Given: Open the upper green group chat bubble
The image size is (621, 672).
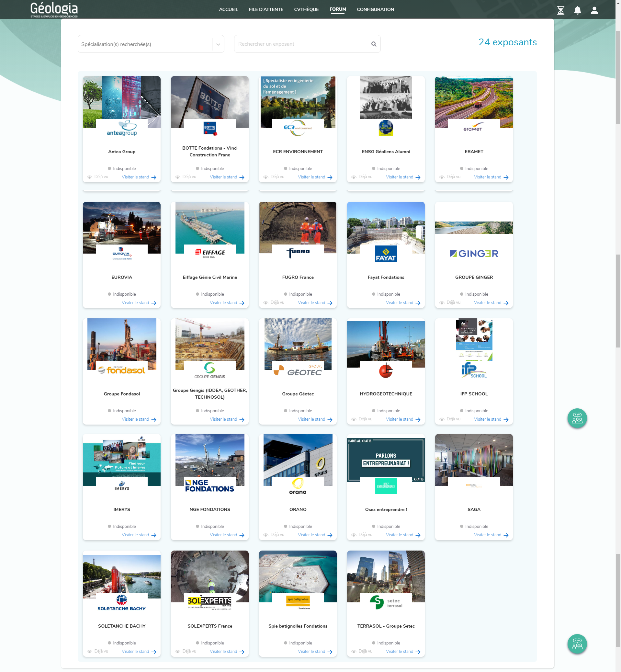Looking at the screenshot, I should [577, 418].
